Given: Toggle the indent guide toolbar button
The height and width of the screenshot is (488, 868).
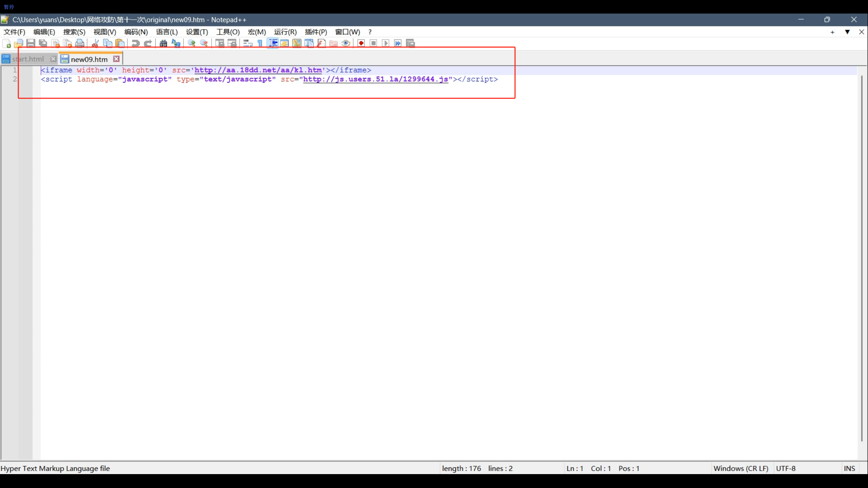Looking at the screenshot, I should pyautogui.click(x=273, y=43).
